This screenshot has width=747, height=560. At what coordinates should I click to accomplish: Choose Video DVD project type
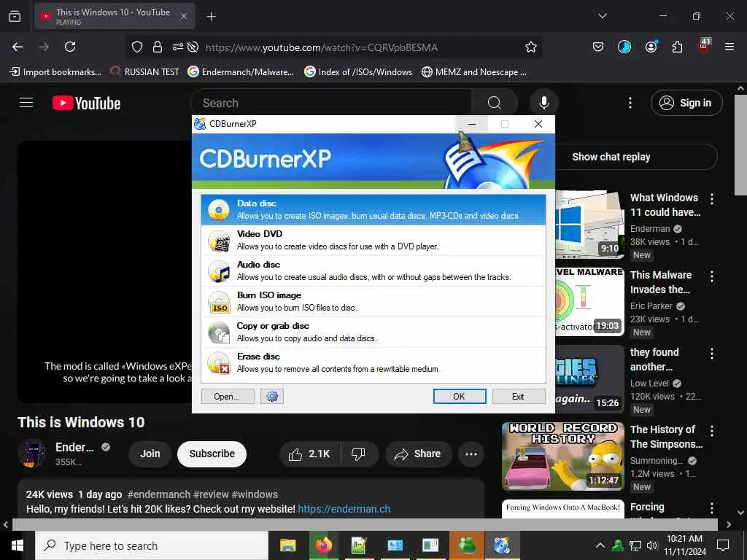pyautogui.click(x=373, y=240)
